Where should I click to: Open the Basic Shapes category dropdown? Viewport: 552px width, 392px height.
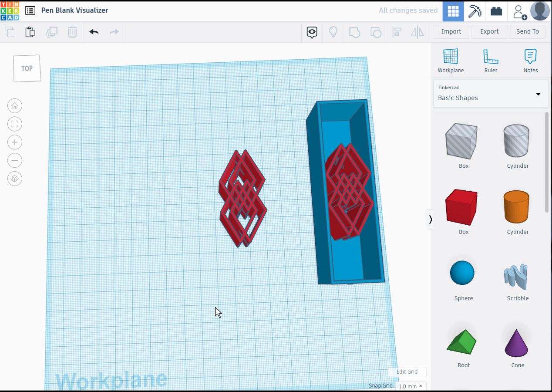pos(537,94)
